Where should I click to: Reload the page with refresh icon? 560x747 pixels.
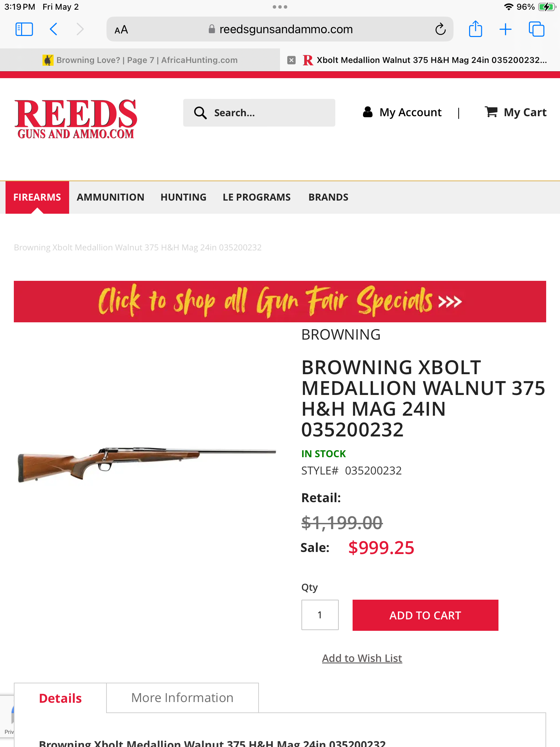(440, 29)
